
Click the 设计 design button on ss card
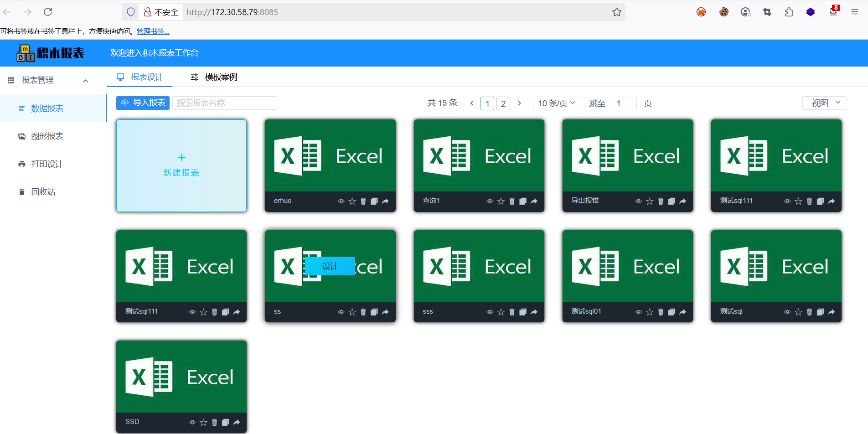click(330, 266)
